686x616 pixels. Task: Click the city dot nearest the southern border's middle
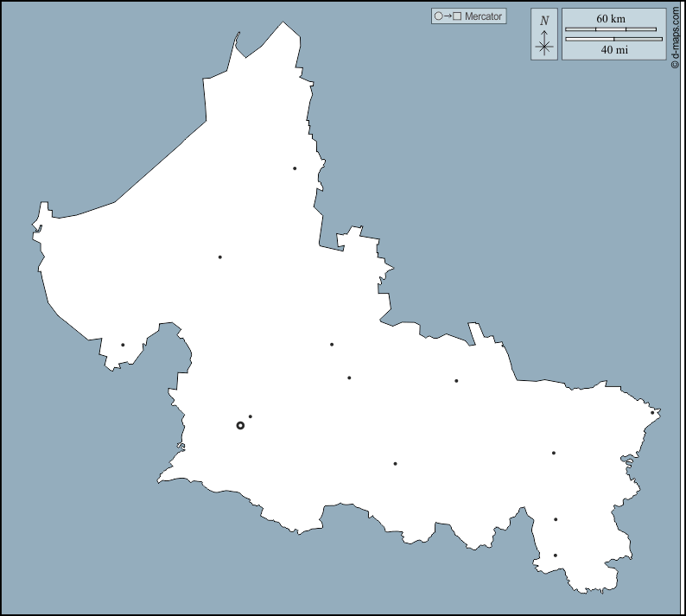click(x=395, y=464)
